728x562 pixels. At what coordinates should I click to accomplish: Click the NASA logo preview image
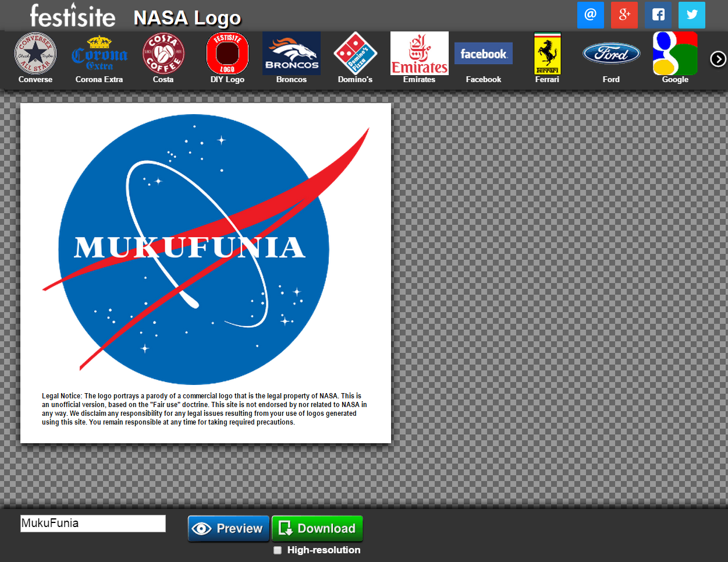click(x=205, y=273)
